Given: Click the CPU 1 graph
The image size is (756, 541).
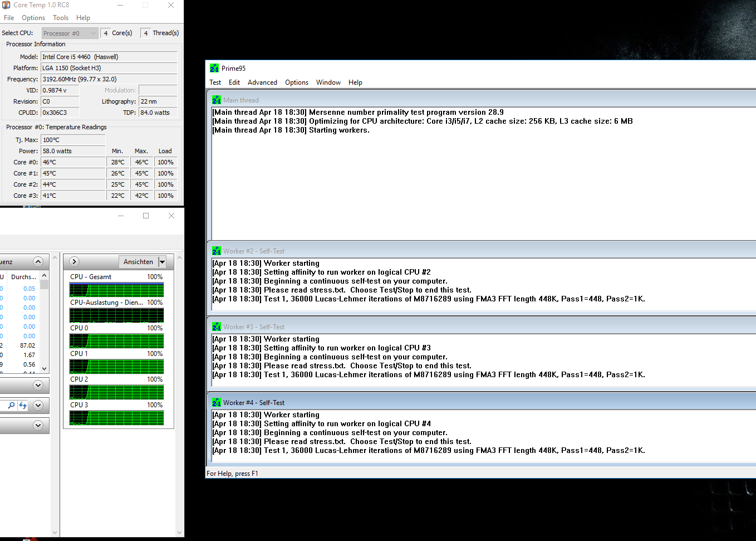Looking at the screenshot, I should coord(116,367).
